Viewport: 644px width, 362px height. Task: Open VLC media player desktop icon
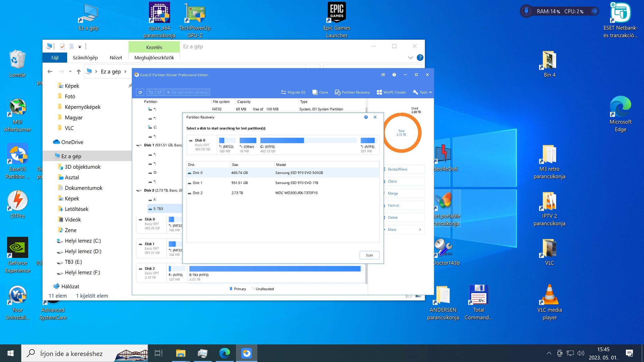point(549,302)
